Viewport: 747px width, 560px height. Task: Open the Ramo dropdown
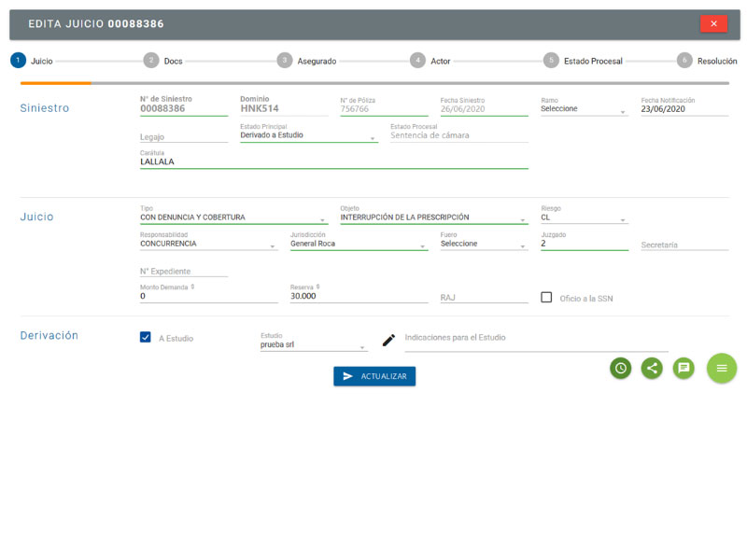coord(584,109)
